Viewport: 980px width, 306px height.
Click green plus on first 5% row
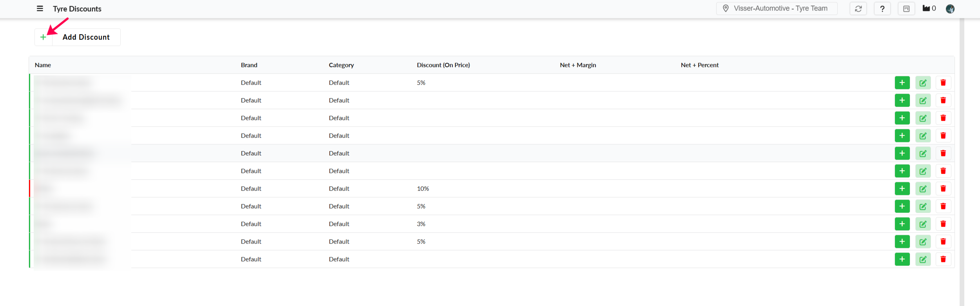click(902, 83)
